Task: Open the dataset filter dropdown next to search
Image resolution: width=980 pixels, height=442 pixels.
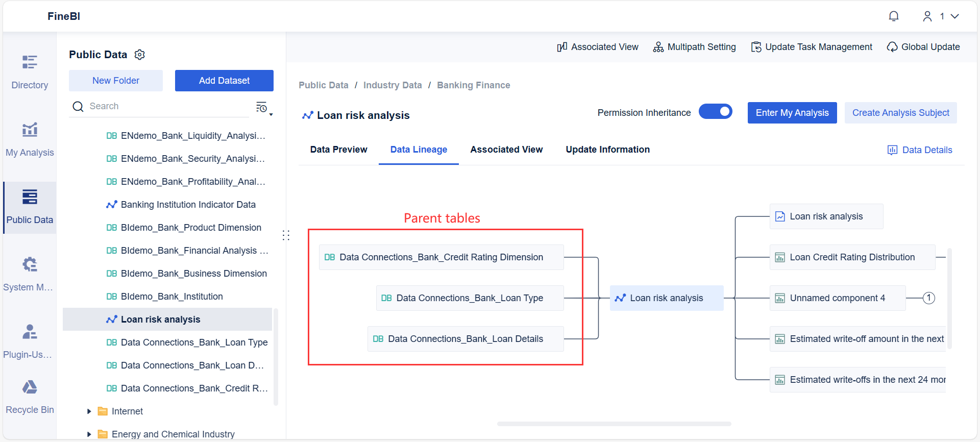Action: click(x=263, y=107)
